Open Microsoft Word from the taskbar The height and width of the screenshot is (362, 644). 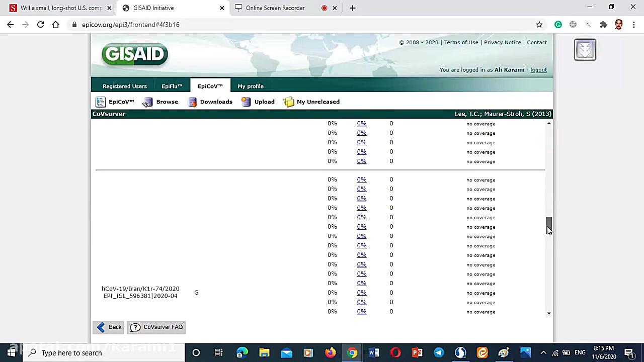coord(374,353)
